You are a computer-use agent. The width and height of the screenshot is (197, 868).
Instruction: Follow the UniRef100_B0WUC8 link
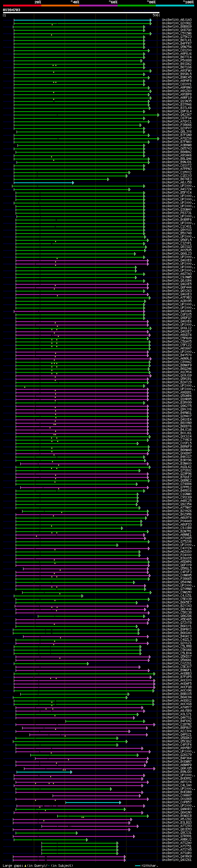pyautogui.click(x=177, y=816)
